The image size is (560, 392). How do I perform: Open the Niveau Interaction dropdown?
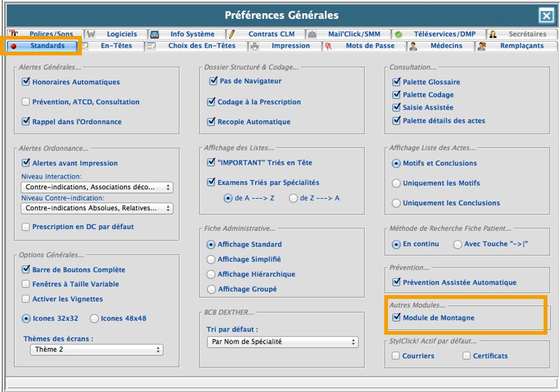[97, 188]
